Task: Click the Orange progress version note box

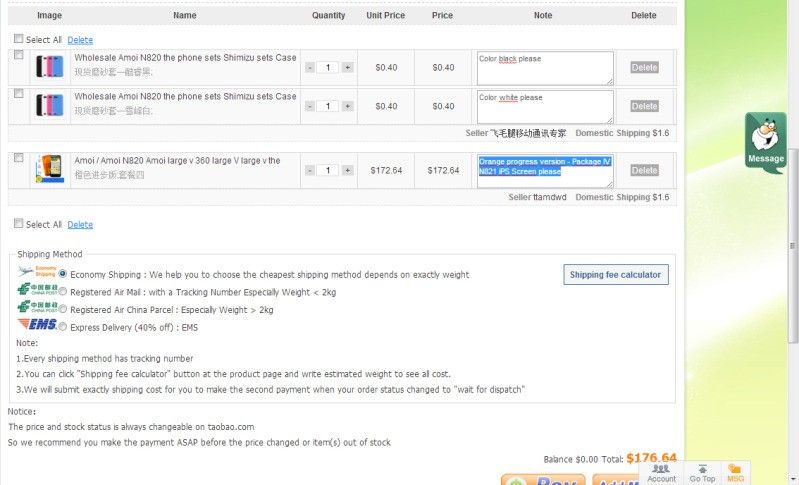Action: coord(545,171)
